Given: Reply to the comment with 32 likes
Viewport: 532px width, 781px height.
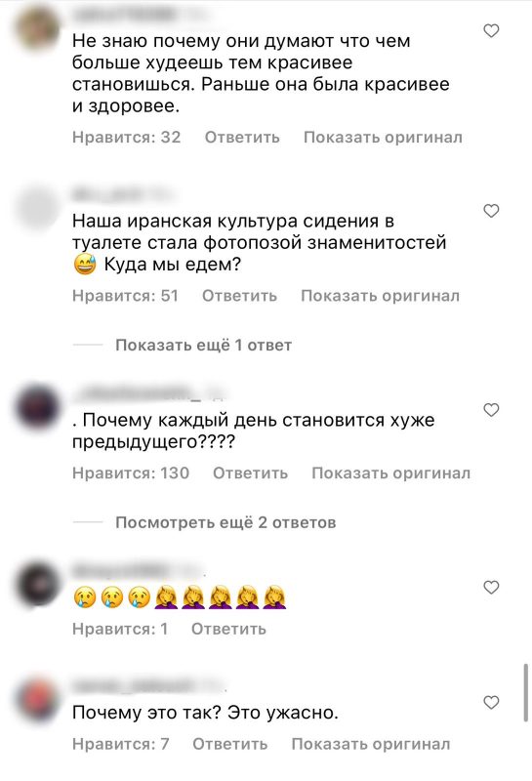Looking at the screenshot, I should [x=242, y=137].
